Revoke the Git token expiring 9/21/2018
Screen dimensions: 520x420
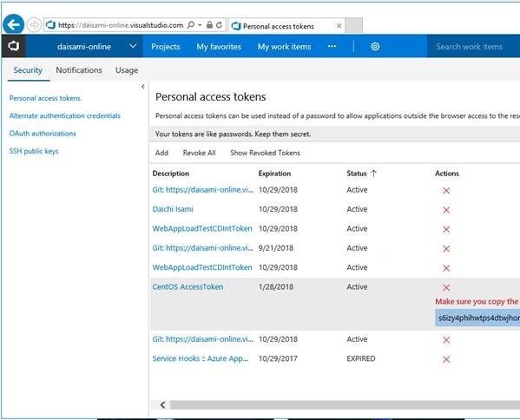click(446, 249)
